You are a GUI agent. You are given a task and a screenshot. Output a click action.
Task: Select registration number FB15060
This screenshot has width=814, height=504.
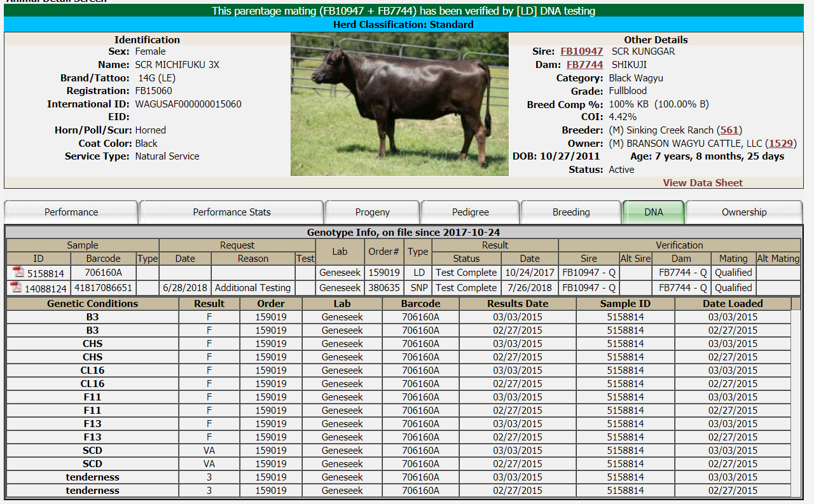tap(153, 91)
